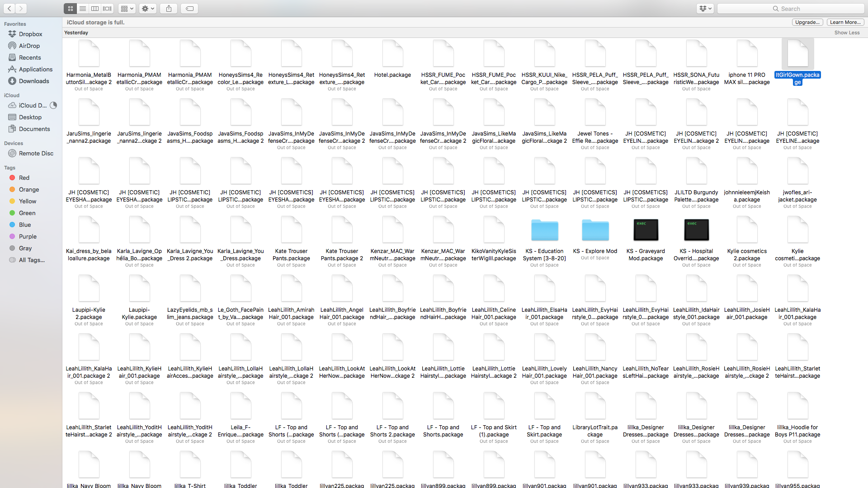The width and height of the screenshot is (868, 488).
Task: Switch to gallery view mode
Action: (x=107, y=9)
